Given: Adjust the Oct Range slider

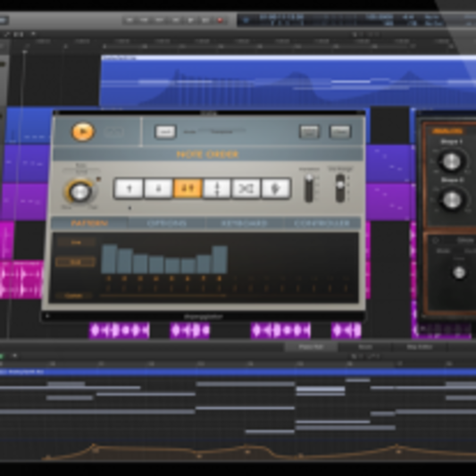Looking at the screenshot, I should point(340,188).
